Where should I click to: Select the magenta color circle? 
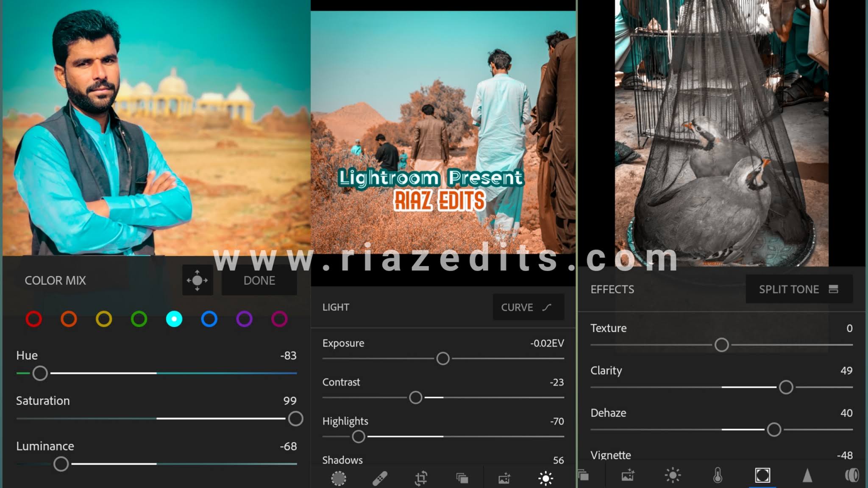[x=279, y=319]
